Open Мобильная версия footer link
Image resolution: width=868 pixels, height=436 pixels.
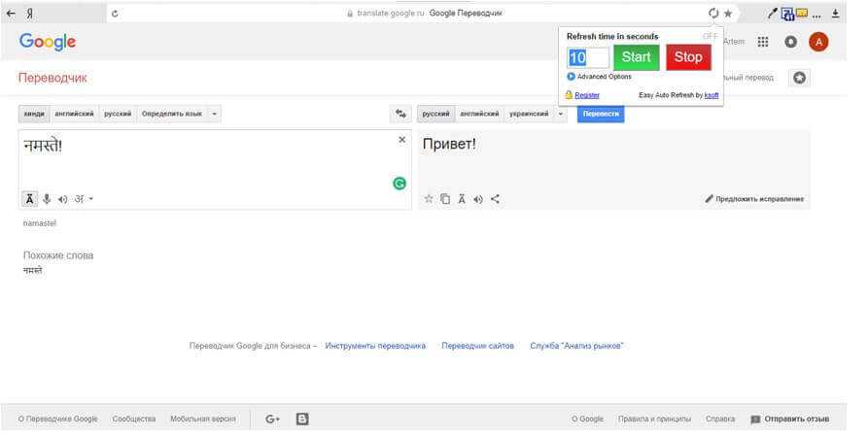[203, 419]
